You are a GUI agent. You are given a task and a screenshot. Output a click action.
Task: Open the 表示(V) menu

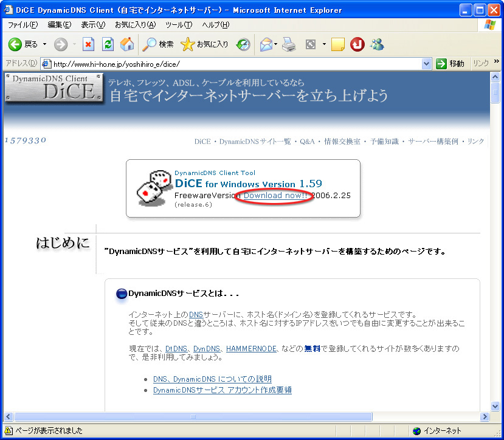pyautogui.click(x=93, y=25)
